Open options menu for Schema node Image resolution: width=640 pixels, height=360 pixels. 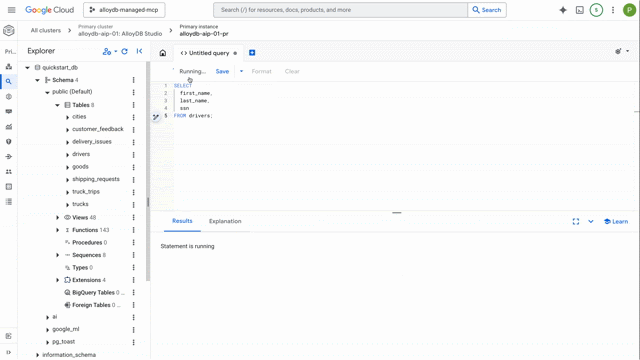(133, 80)
